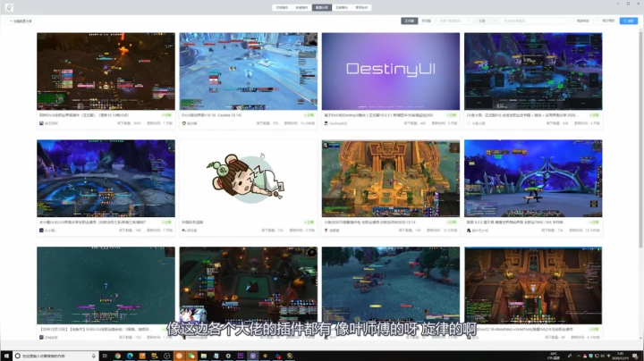Open Task View from the taskbar
The height and width of the screenshot is (361, 644).
[x=106, y=356]
